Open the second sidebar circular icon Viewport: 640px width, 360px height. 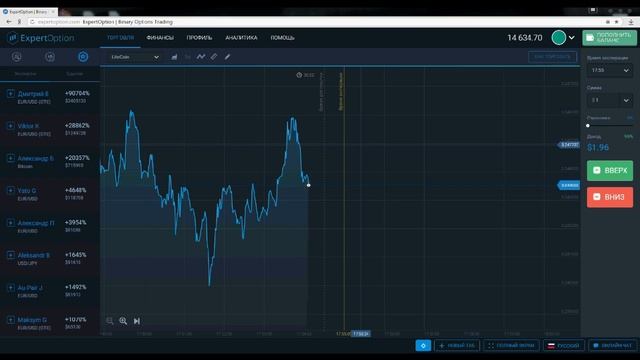[x=50, y=57]
